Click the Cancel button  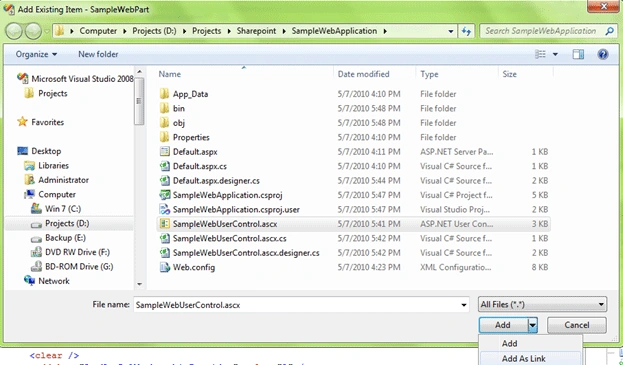[x=577, y=325]
